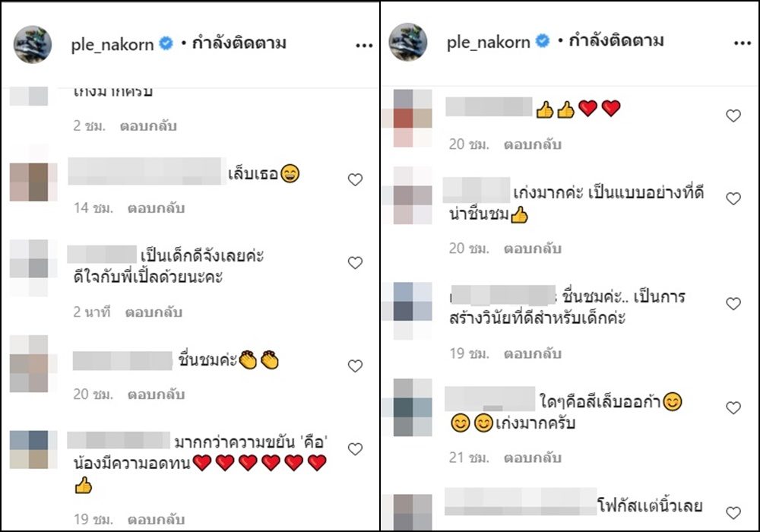Like the มากกว่าความขยัน comment
Screen dimensions: 760x532
tap(355, 449)
